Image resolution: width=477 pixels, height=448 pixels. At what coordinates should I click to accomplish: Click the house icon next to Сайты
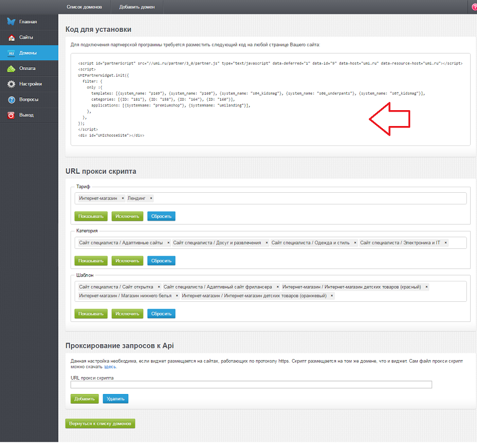coord(11,38)
